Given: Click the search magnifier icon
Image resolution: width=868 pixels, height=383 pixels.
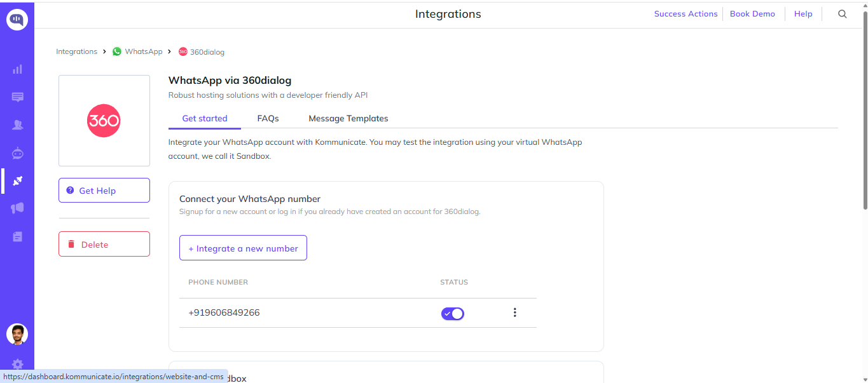Looking at the screenshot, I should 843,14.
